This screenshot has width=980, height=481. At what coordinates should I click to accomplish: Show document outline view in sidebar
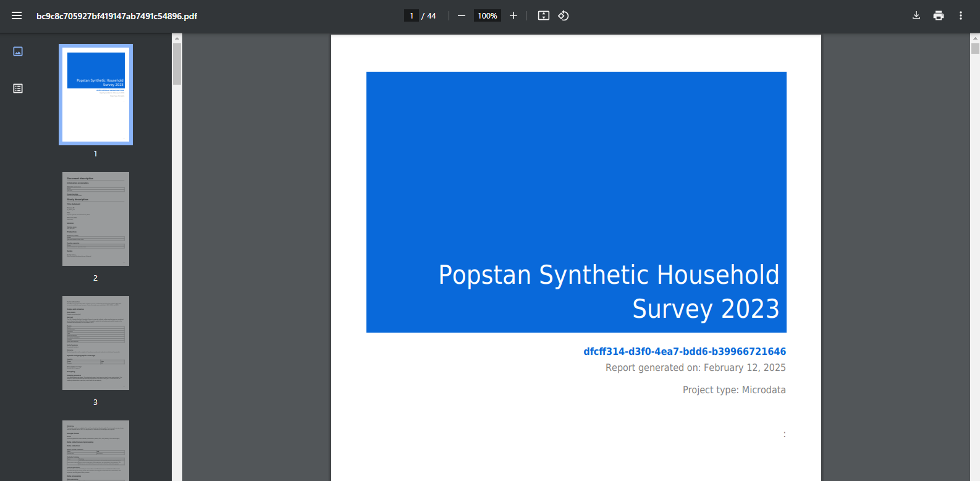pyautogui.click(x=18, y=88)
